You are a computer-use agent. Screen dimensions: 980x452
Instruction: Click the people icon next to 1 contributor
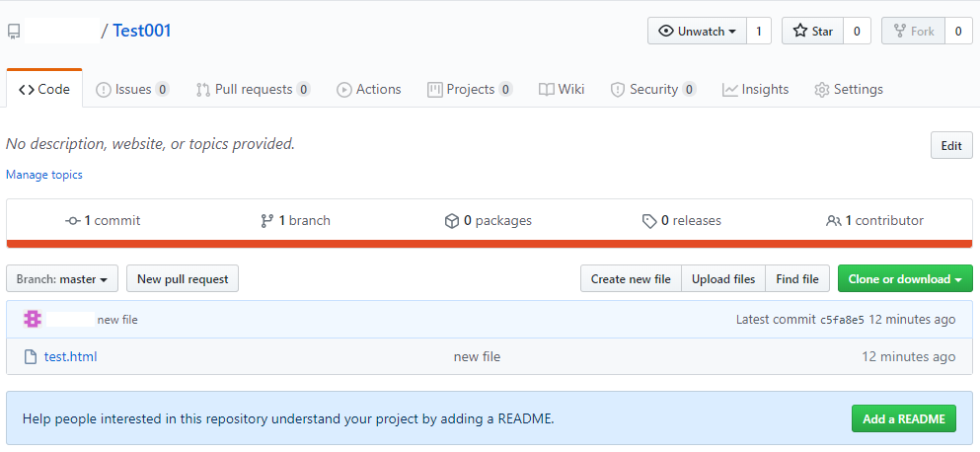click(833, 221)
